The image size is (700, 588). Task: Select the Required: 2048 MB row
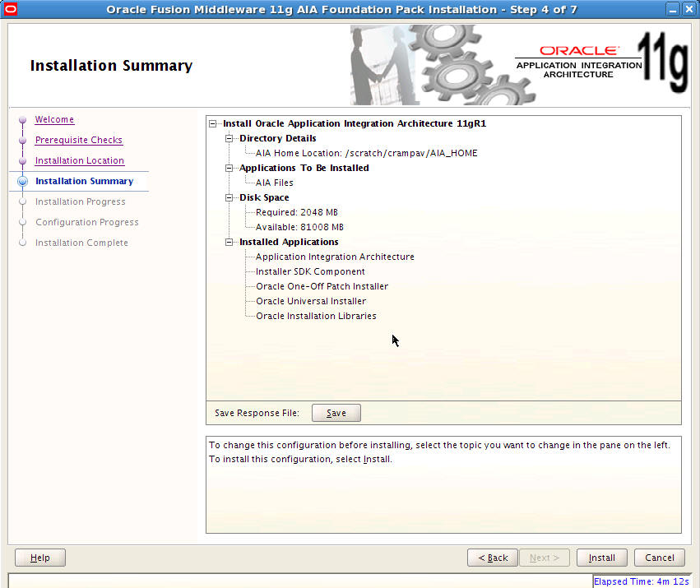297,212
